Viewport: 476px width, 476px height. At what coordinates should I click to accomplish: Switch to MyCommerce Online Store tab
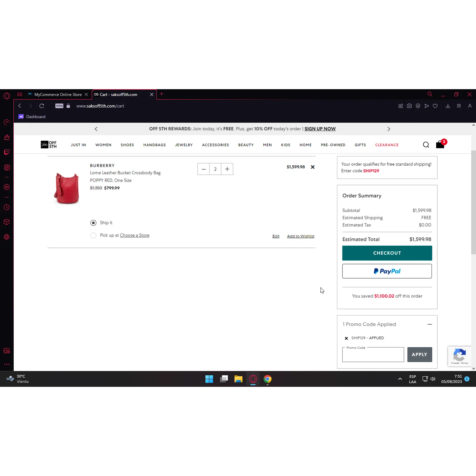[x=57, y=95]
